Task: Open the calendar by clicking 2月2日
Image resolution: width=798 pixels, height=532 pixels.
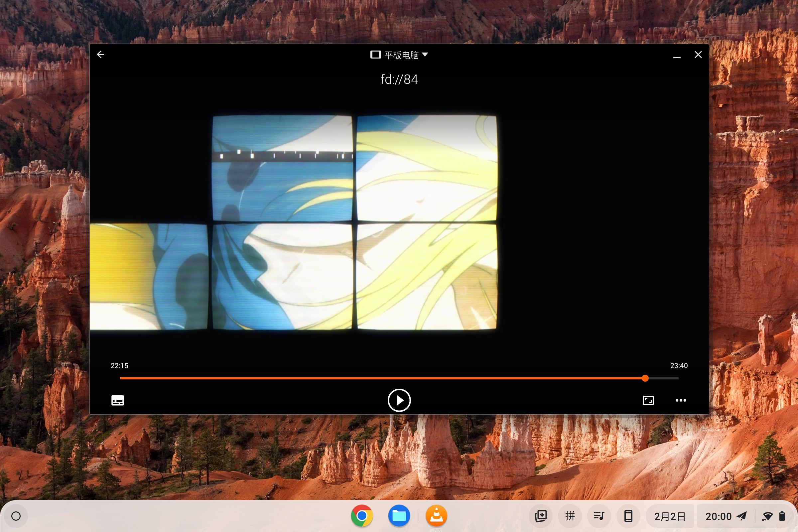Action: tap(669, 516)
